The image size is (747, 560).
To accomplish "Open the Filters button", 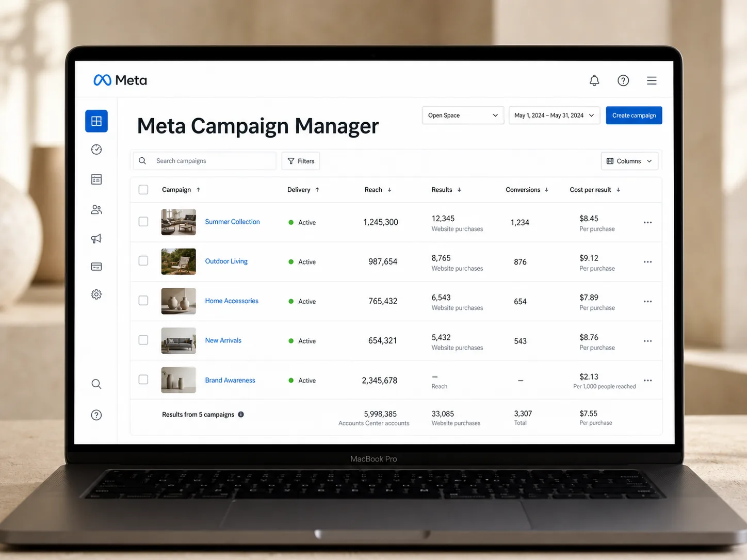I will click(x=301, y=161).
